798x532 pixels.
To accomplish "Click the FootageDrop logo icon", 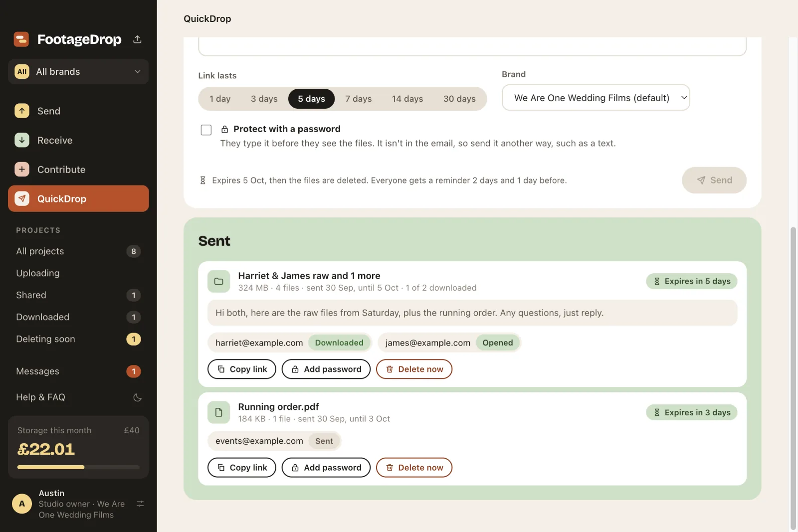I will click(21, 39).
